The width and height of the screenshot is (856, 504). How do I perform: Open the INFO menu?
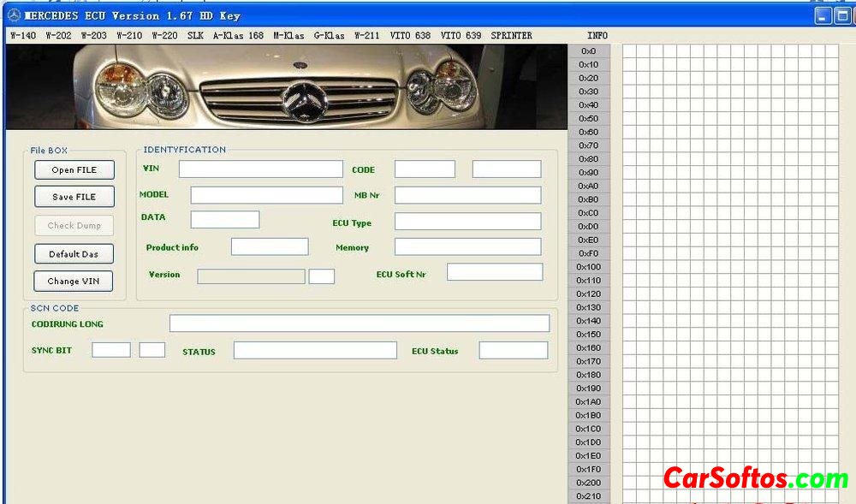pos(597,36)
